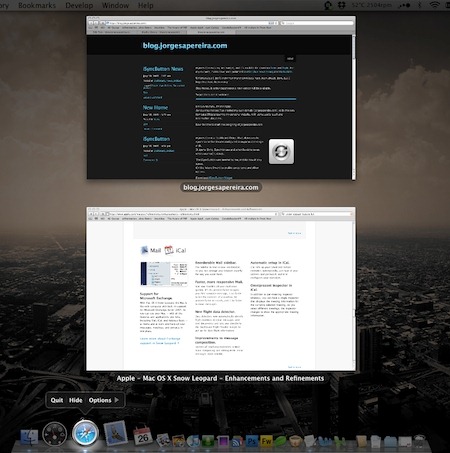Viewport: 450px width, 453px height.
Task: Select the Apple Snow Leopard Enhancements window thumbnail
Action: point(221,289)
